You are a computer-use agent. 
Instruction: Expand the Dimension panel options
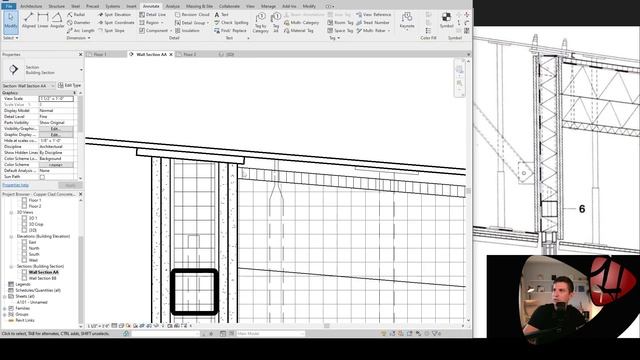pos(78,38)
